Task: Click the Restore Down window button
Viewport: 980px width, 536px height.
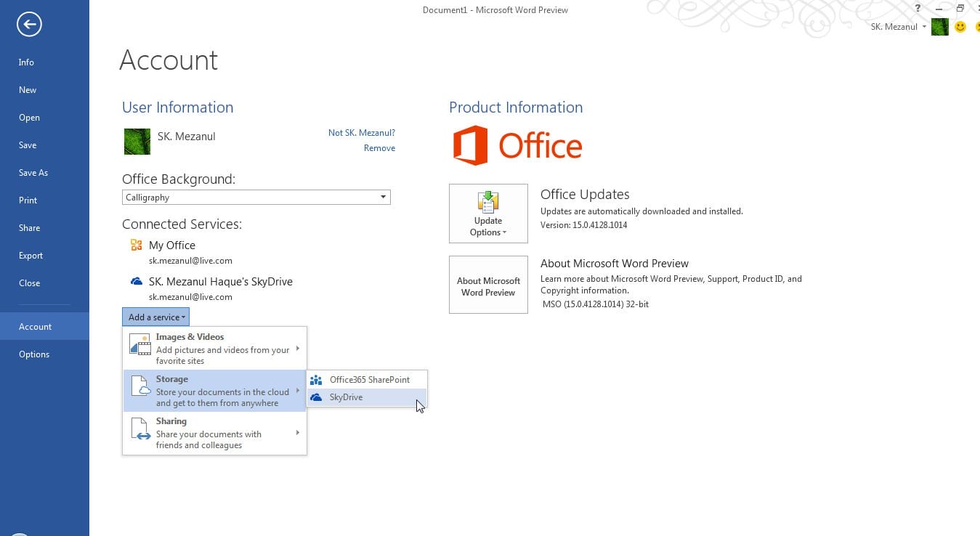Action: [x=960, y=9]
